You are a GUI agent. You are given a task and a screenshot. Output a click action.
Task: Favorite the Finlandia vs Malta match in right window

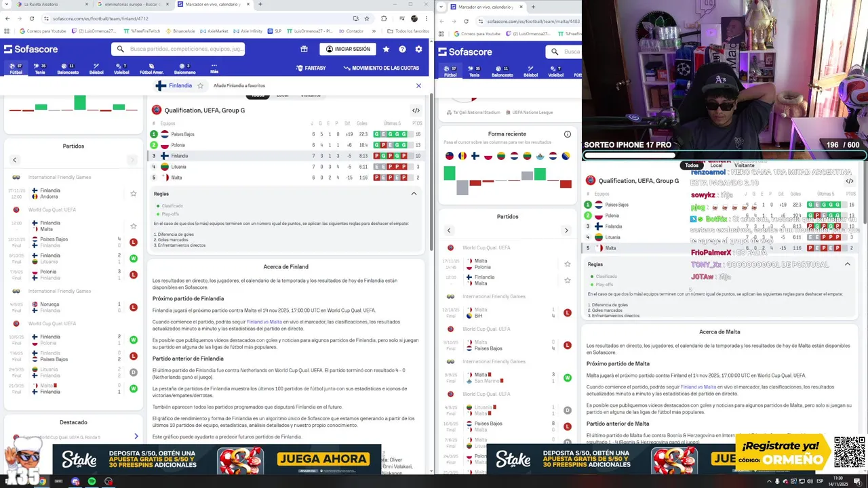point(568,280)
